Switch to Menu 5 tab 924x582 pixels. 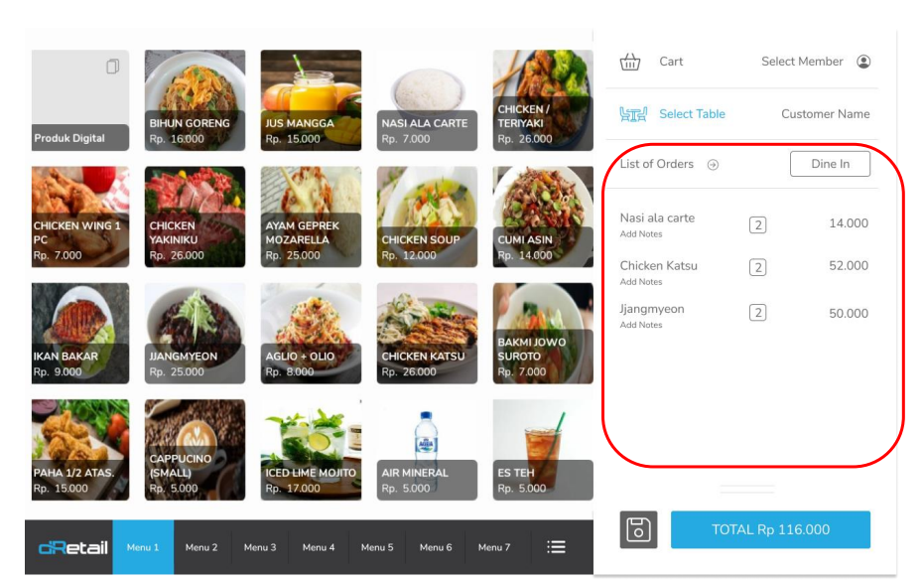coord(377,546)
